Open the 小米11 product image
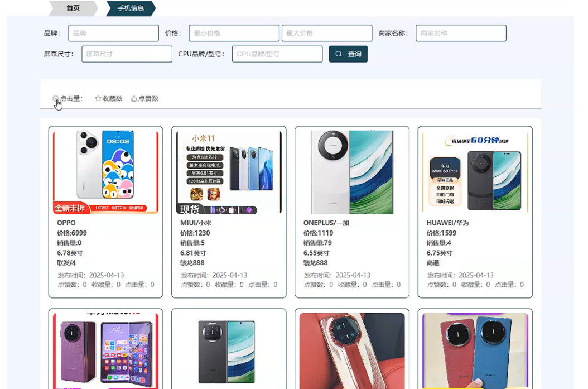The height and width of the screenshot is (389, 588). [229, 172]
